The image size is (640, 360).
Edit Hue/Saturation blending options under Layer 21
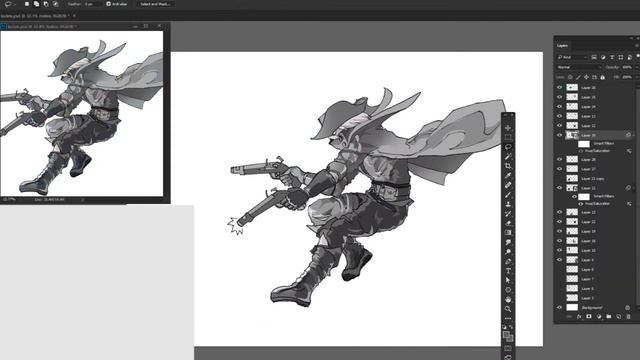[x=629, y=204]
